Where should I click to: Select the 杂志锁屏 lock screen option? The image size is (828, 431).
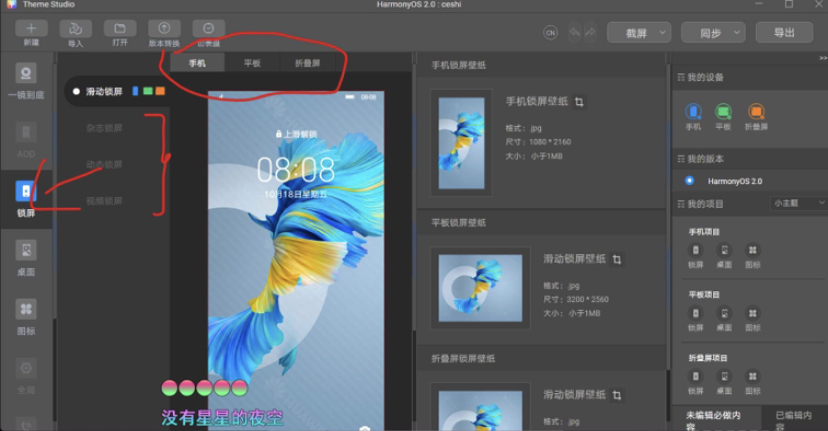[104, 128]
